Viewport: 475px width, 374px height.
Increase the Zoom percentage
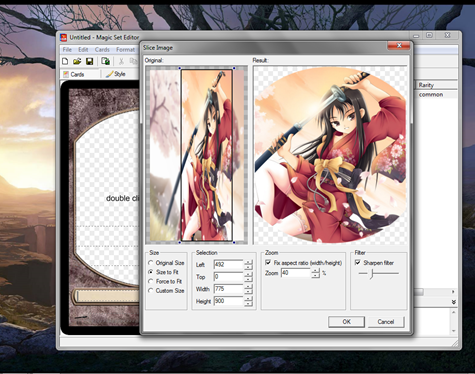click(x=316, y=271)
